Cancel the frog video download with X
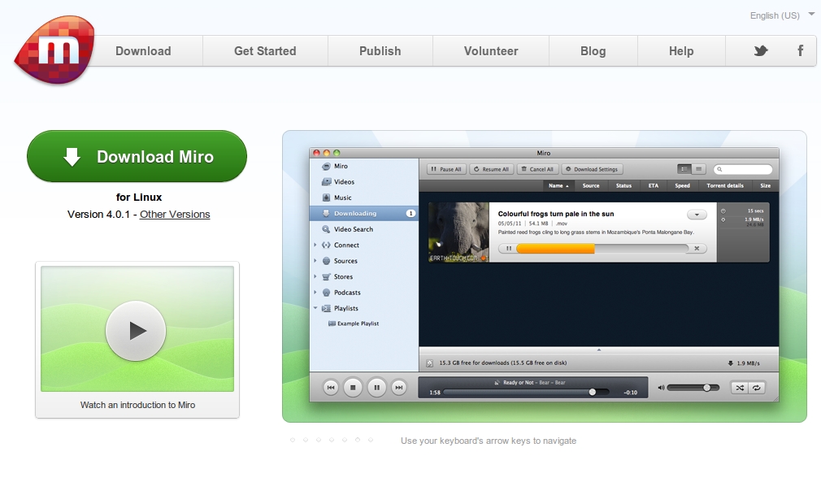This screenshot has width=821, height=504. (x=697, y=249)
